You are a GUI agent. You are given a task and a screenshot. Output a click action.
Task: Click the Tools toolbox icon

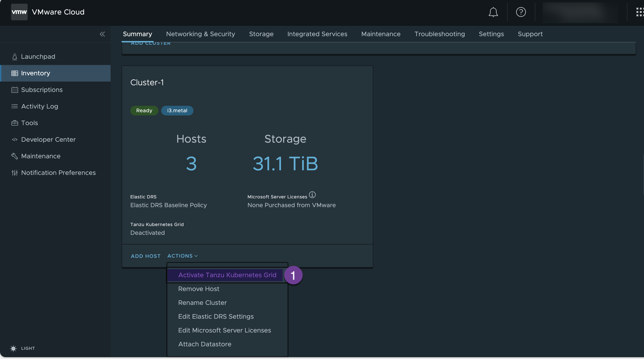15,123
